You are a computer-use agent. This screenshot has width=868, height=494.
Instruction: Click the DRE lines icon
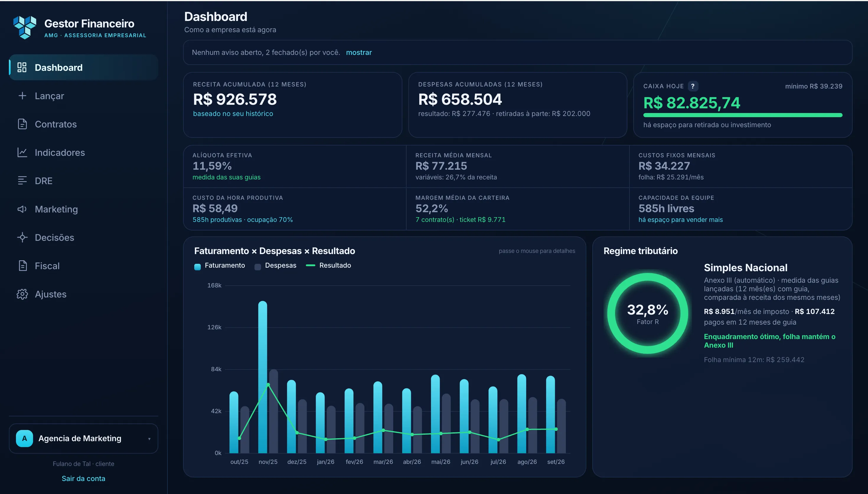tap(22, 181)
